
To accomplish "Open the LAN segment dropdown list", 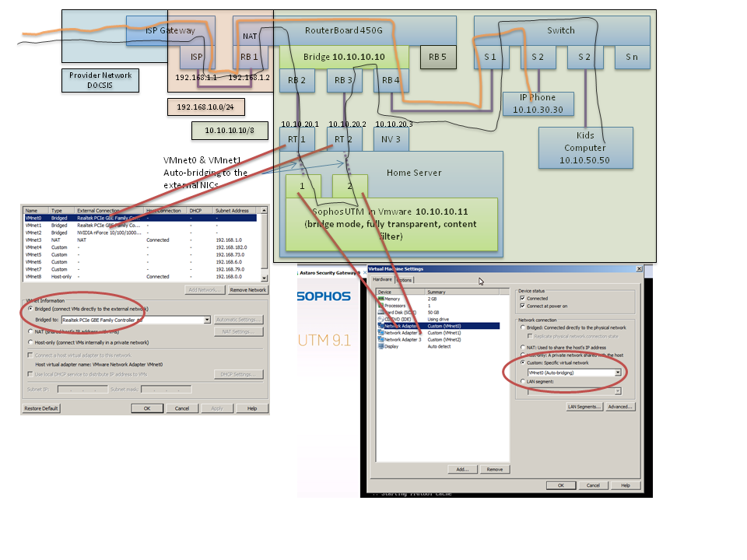I will click(x=618, y=391).
